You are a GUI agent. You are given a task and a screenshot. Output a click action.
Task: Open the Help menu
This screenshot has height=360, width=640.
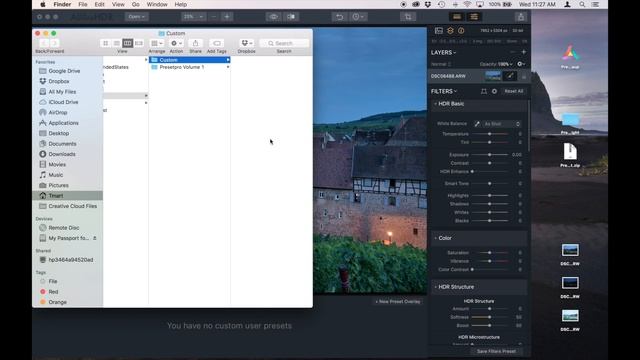[x=180, y=4]
